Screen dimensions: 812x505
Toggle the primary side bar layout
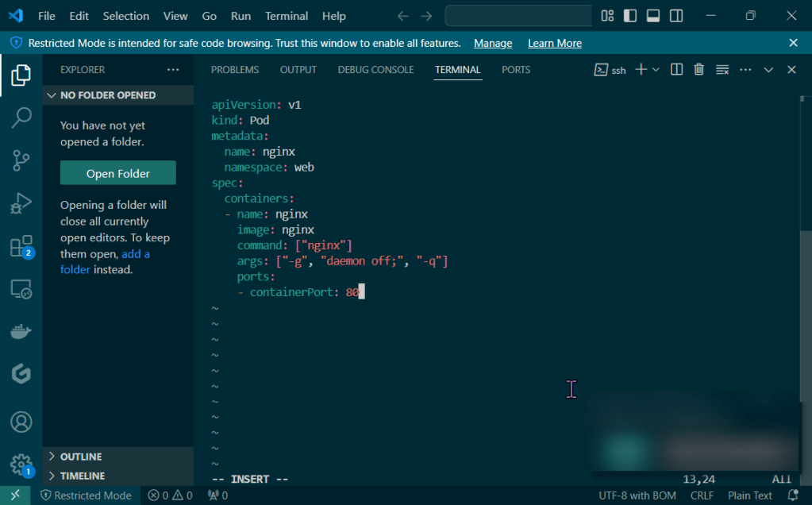(x=630, y=16)
